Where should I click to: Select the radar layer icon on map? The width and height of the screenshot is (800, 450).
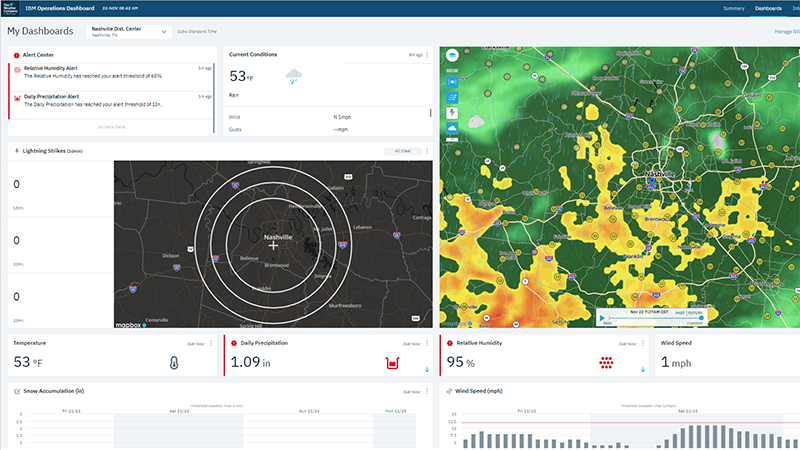(x=452, y=83)
